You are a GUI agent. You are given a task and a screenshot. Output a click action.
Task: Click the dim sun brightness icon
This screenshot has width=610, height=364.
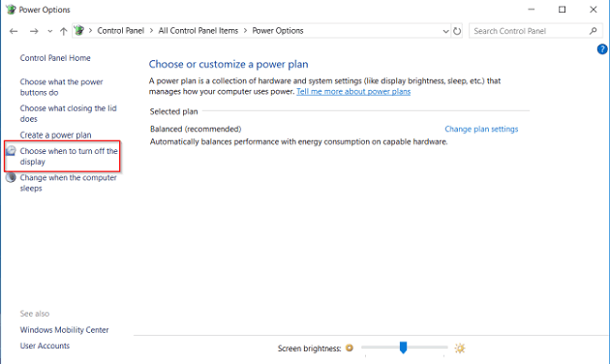350,348
